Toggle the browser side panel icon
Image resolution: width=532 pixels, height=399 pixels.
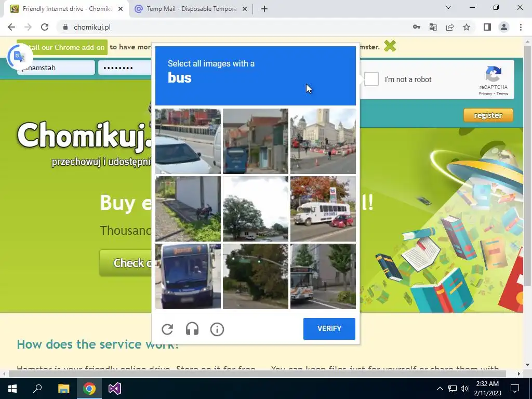(487, 27)
